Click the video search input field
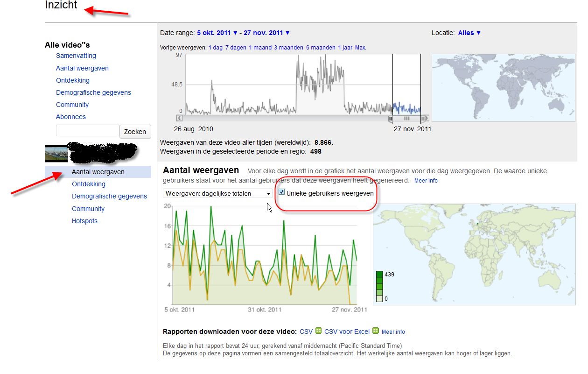The height and width of the screenshot is (374, 588). click(x=88, y=131)
